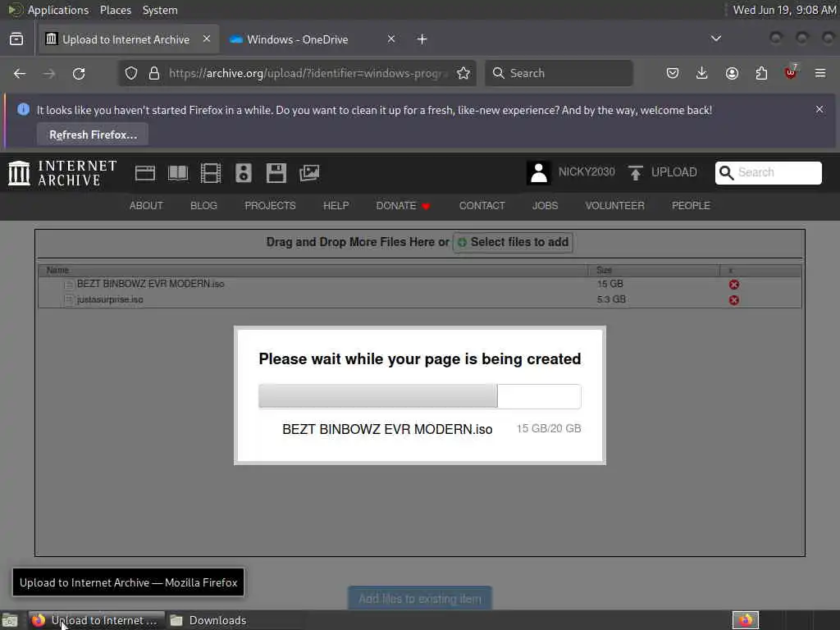Viewport: 840px width, 630px height.
Task: Open the ABOUT nav link
Action: click(146, 206)
